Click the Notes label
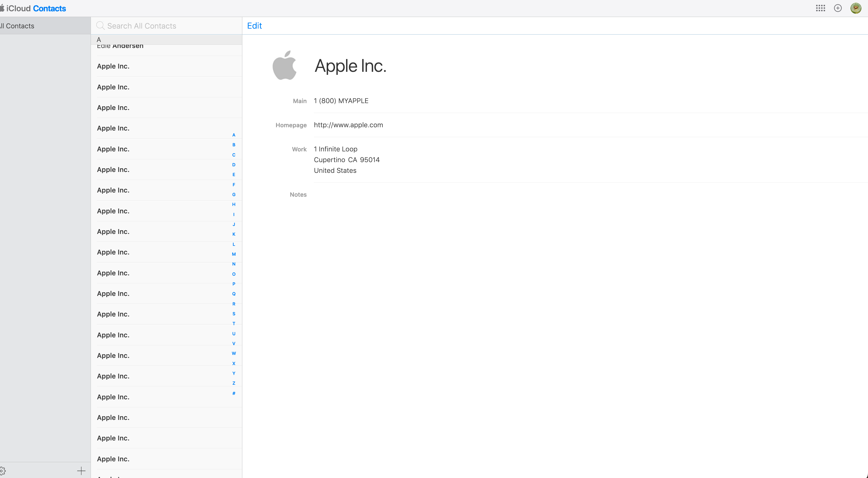This screenshot has height=478, width=868. tap(298, 194)
